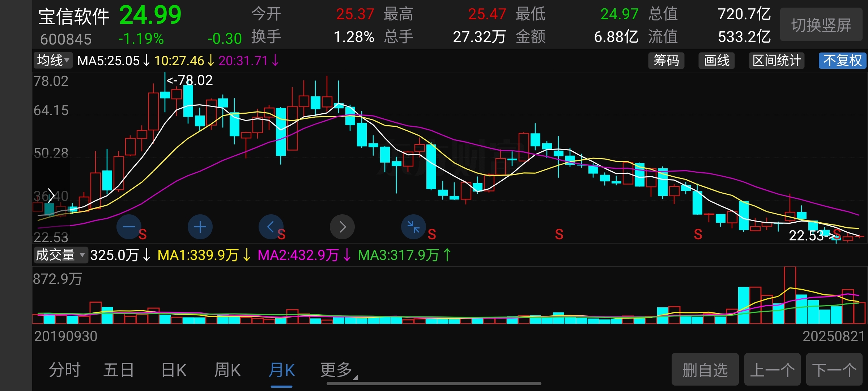Tap the MA2:432.9万 volume average
Screen dimensions: 868x391
pos(298,255)
